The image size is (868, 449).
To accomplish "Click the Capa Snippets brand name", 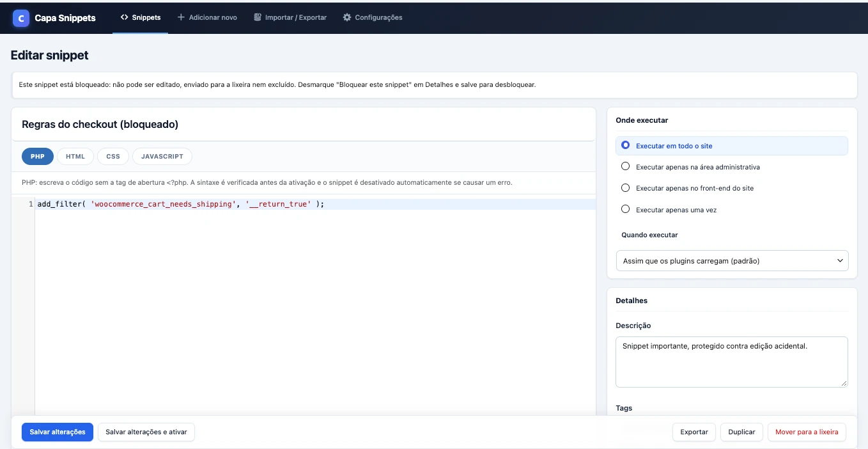I will pyautogui.click(x=65, y=18).
